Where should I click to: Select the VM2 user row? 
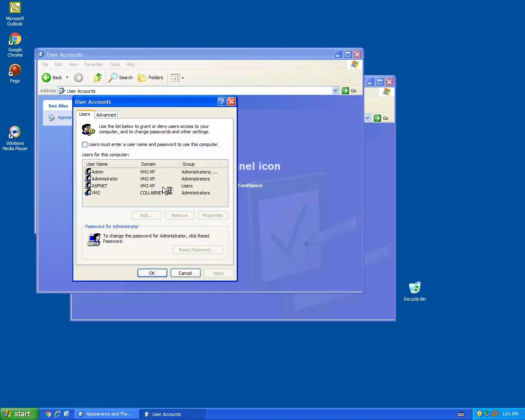pyautogui.click(x=155, y=193)
